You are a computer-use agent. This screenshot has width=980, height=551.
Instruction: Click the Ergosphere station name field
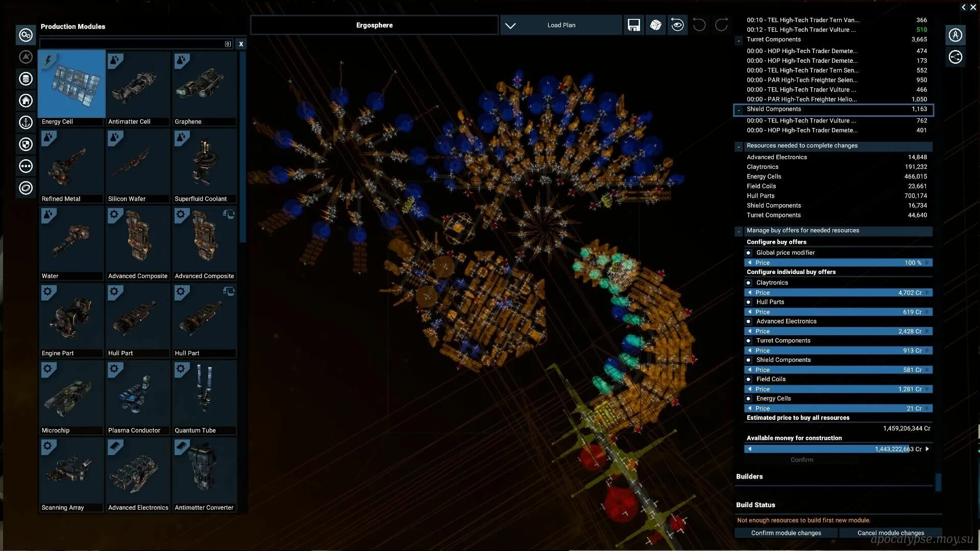click(x=374, y=25)
